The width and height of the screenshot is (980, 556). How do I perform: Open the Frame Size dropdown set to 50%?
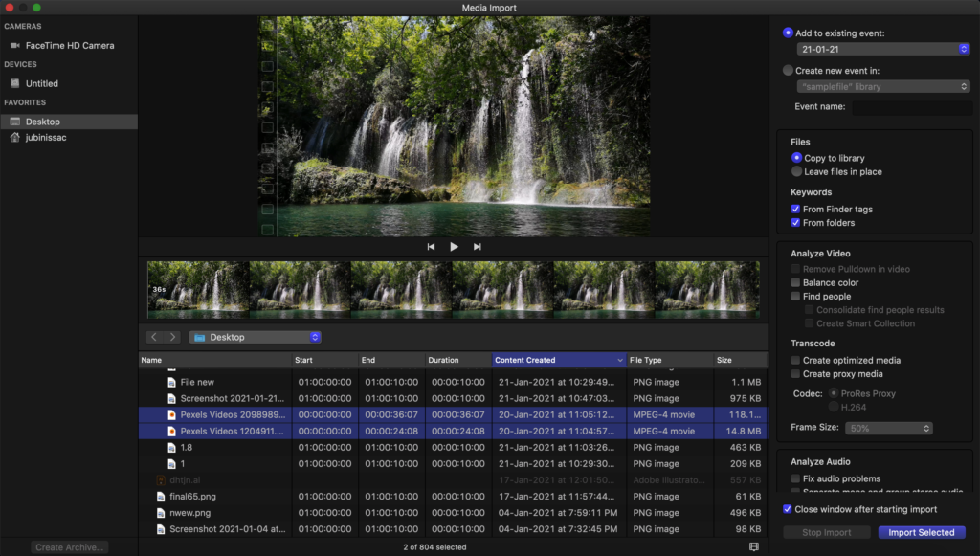click(x=888, y=428)
